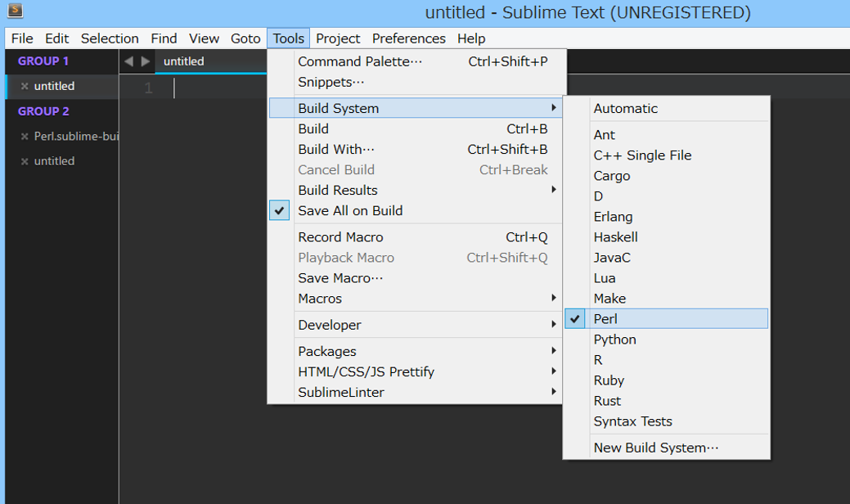Choose Build With option

[416, 150]
